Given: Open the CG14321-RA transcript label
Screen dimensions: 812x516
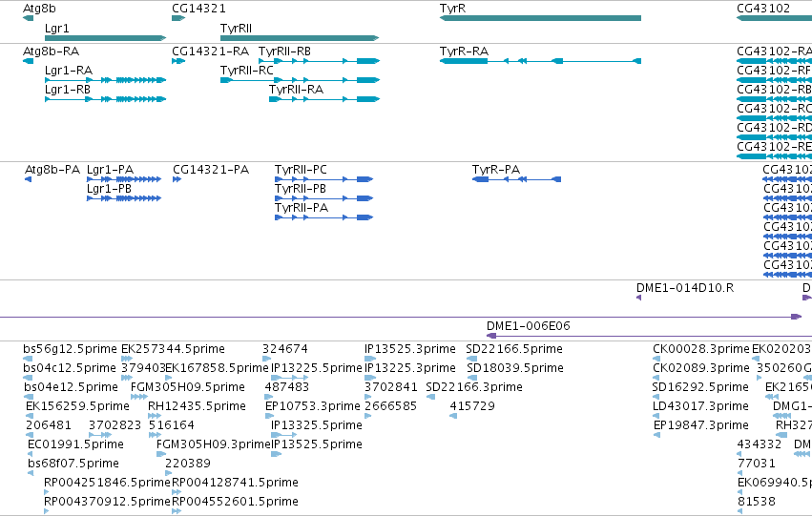Looking at the screenshot, I should [x=210, y=52].
